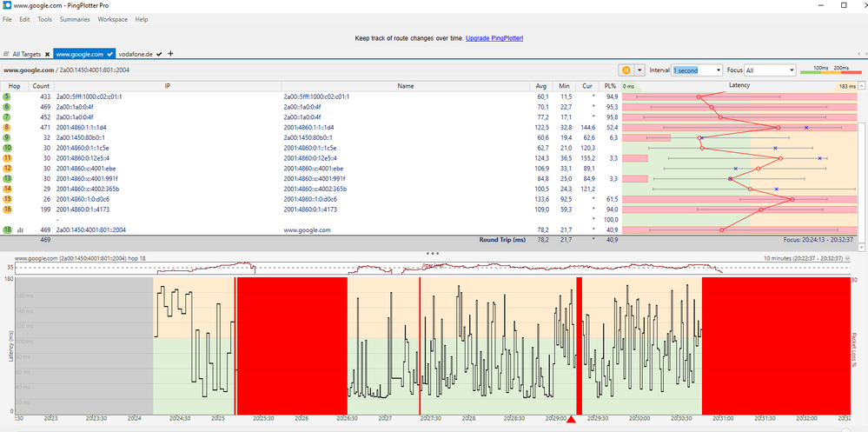Screen dimensions: 868x432
Task: Adjust the 100ms 200ms latency color scale
Action: point(832,70)
